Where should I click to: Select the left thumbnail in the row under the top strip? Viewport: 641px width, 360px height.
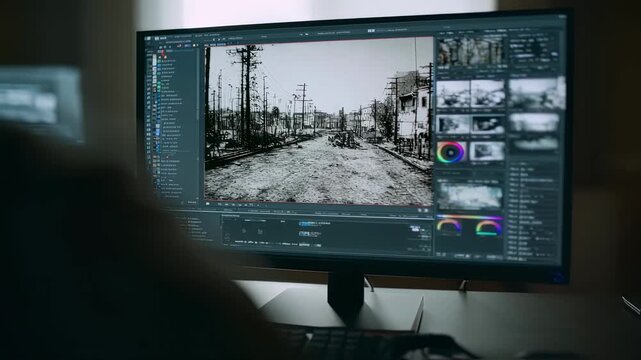(453, 94)
